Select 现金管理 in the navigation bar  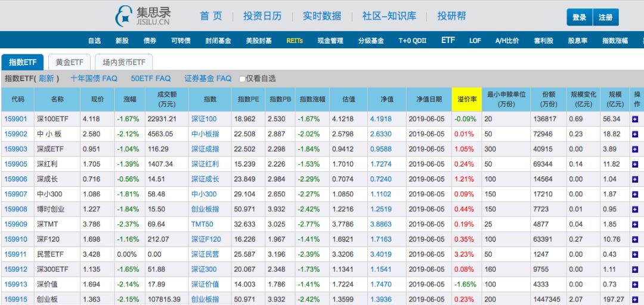point(330,41)
